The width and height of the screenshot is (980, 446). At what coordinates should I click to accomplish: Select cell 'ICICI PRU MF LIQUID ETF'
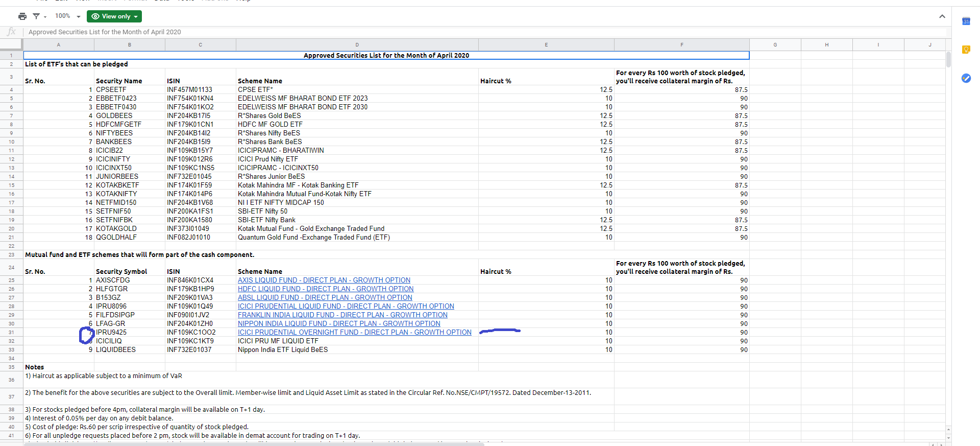pos(357,341)
